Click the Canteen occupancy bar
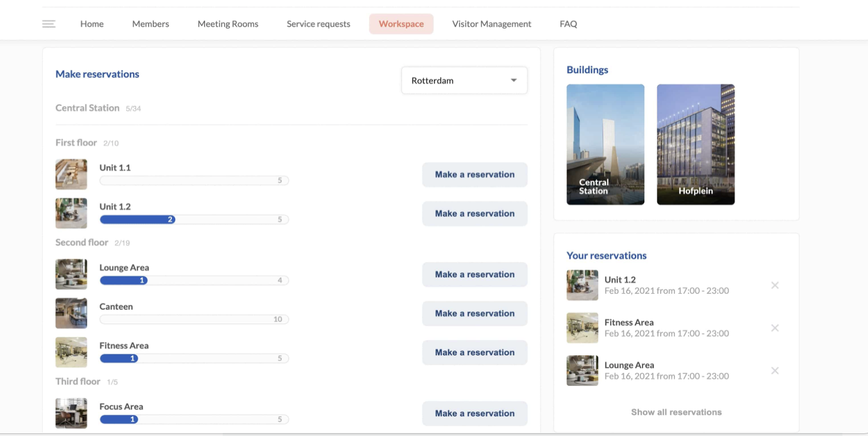The width and height of the screenshot is (868, 436). coord(194,319)
